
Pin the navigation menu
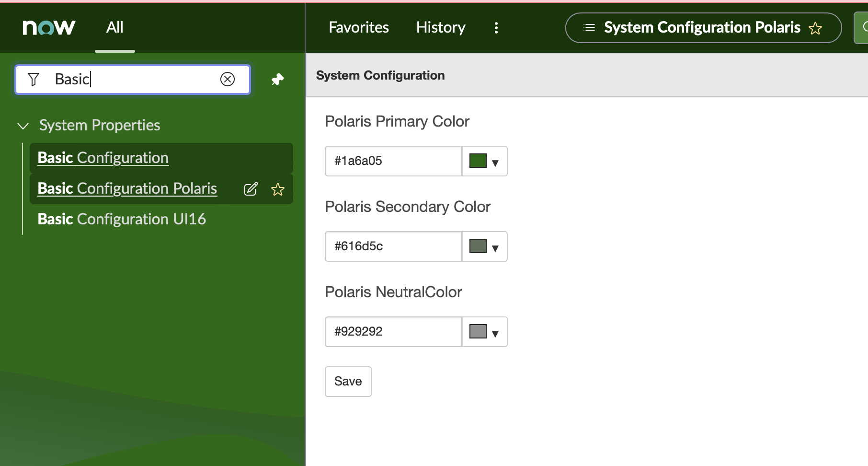[x=278, y=79]
